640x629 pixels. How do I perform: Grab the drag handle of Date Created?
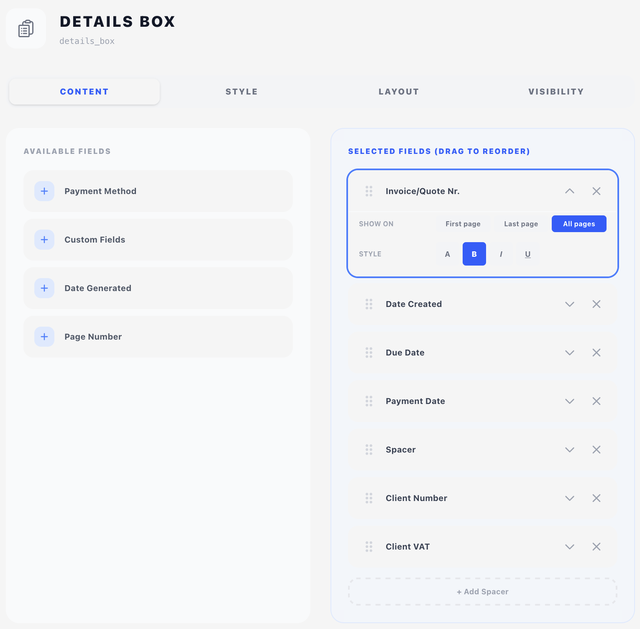click(369, 304)
